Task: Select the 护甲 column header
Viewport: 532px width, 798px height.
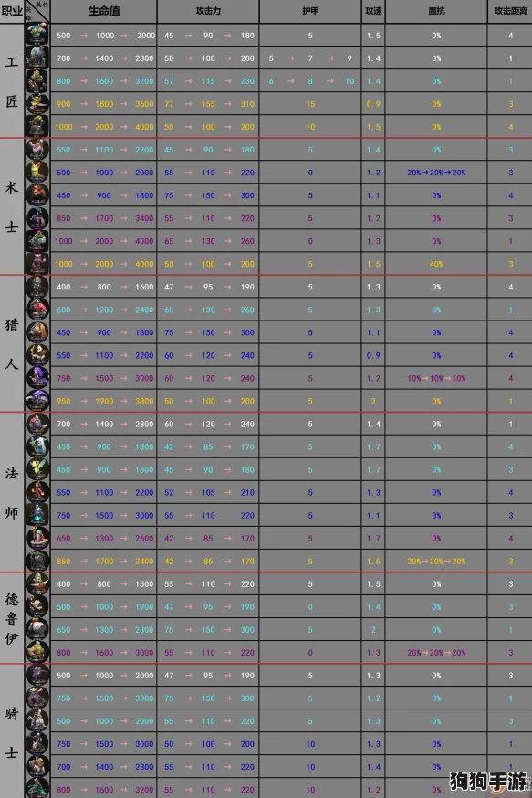Action: point(310,11)
